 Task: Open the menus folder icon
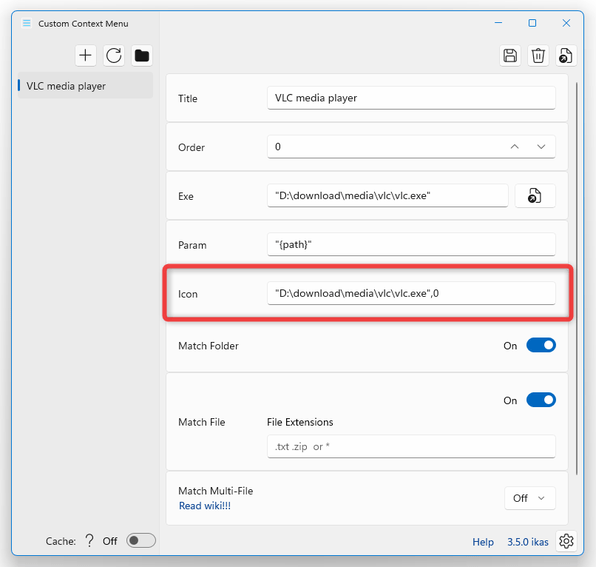point(142,55)
